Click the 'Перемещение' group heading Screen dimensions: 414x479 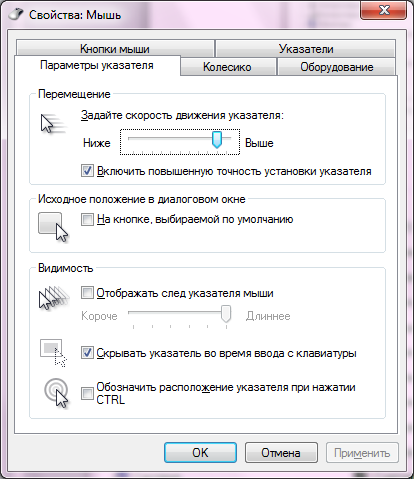coord(74,94)
